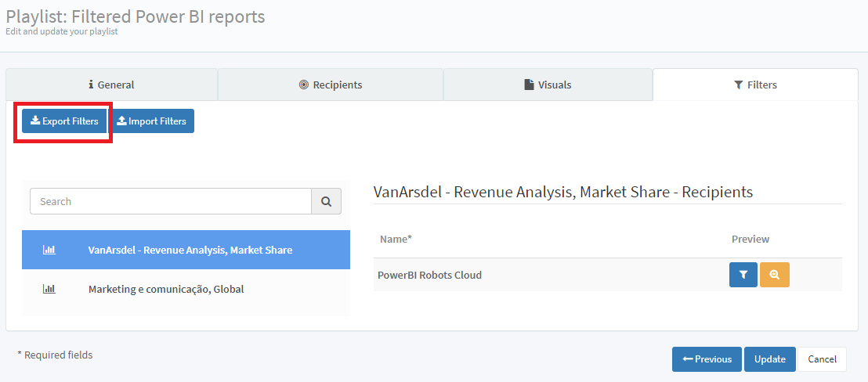Select the Filters tab
The image size is (868, 382).
(x=755, y=85)
